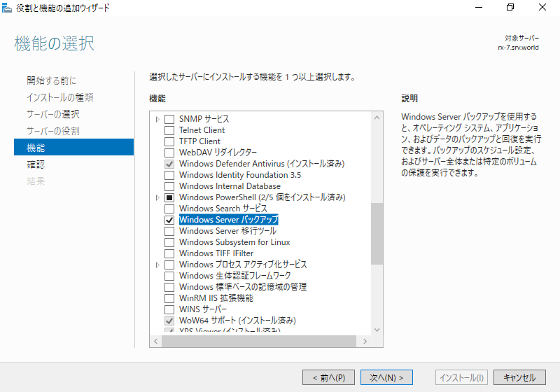
Task: Click the vertical scrollbar thumb in features list
Action: pyautogui.click(x=377, y=234)
